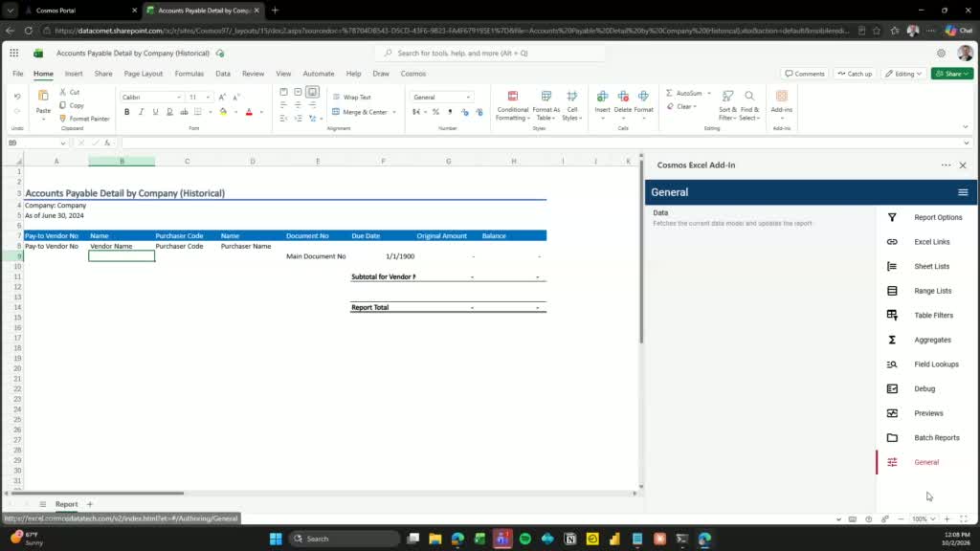Click the font color A swatch
This screenshot has height=551, width=980.
250,112
